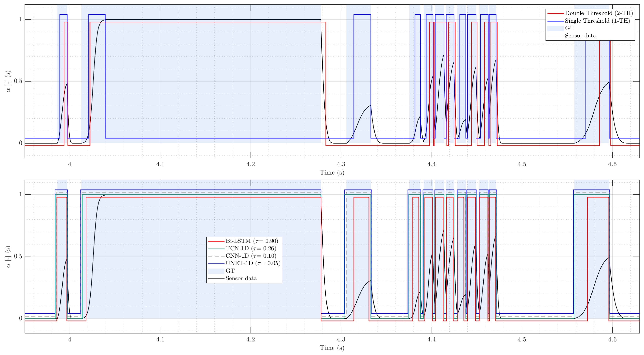Image resolution: width=644 pixels, height=355 pixels.
Task: Click the 0.5 y-tick on top plot
Action: coord(18,81)
